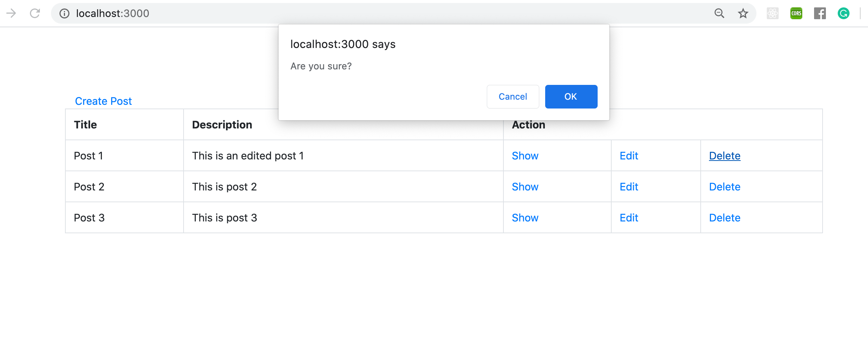This screenshot has height=358, width=868.
Task: Delete the Post 1 entry
Action: 724,156
